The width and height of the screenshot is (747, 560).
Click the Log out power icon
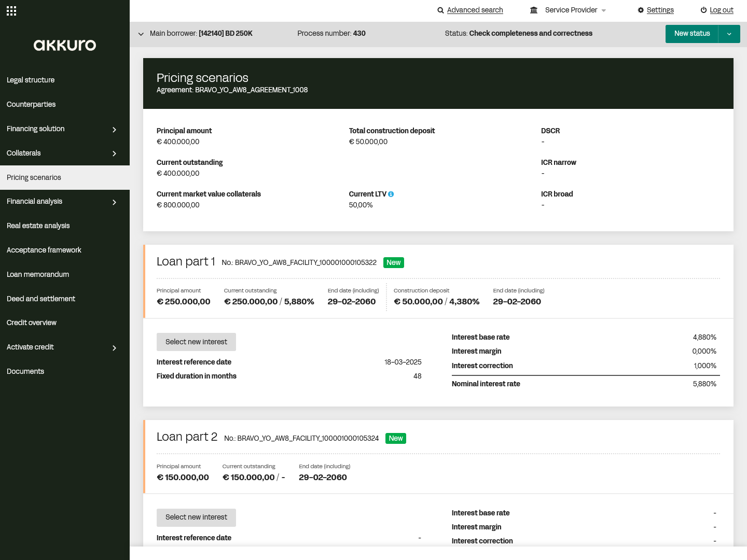coord(703,10)
